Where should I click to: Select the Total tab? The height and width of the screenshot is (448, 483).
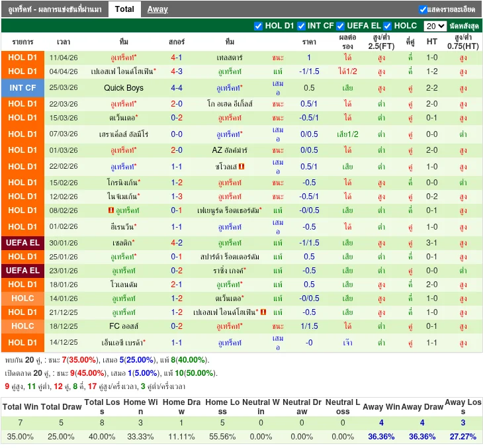124,9
